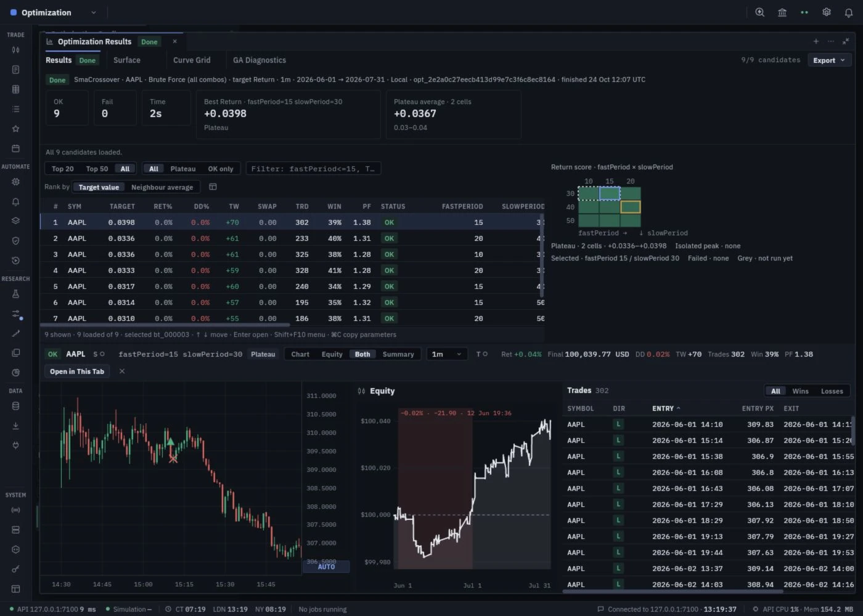Select the blue-outlined heatmap cell under column 15

click(610, 193)
